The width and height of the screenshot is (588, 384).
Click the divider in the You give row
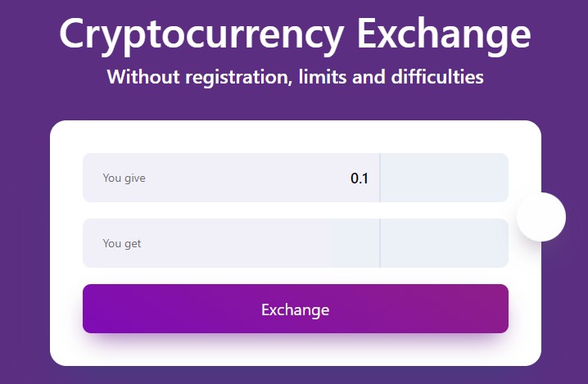coord(380,178)
